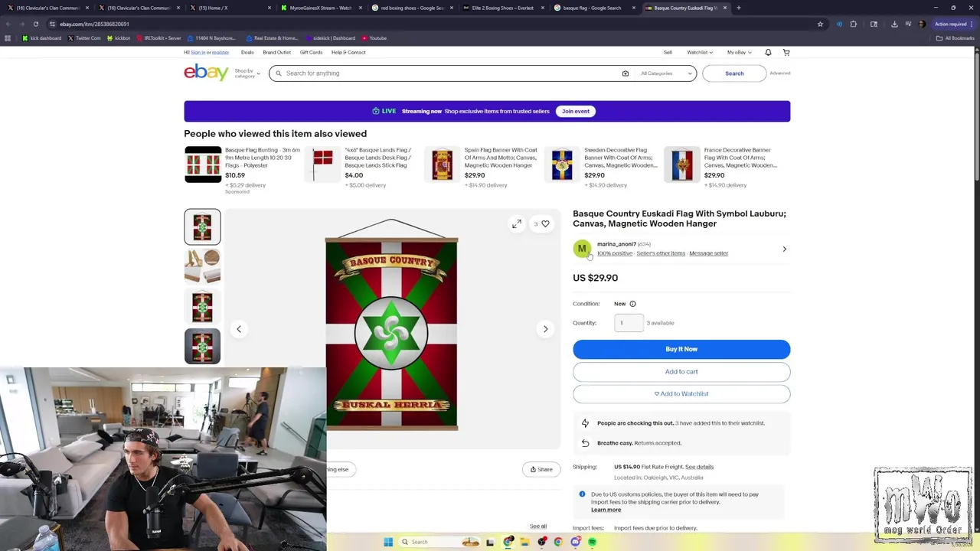
Task: Open Seller's other items link
Action: click(x=661, y=253)
